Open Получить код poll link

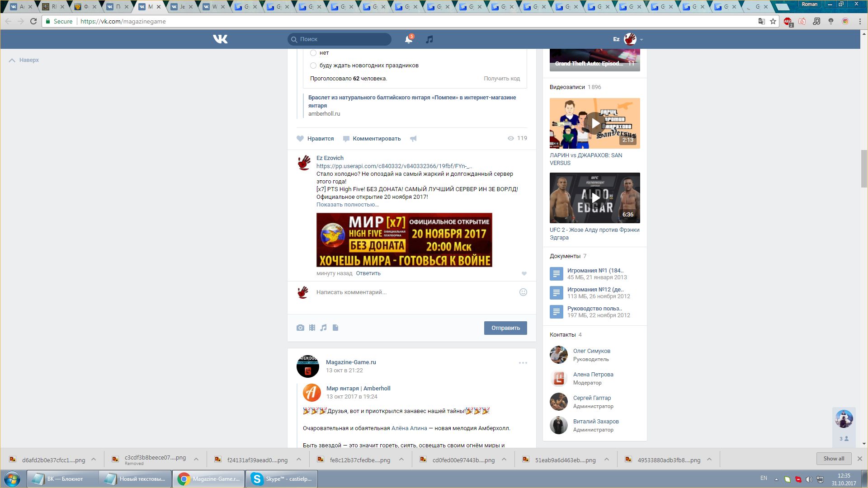[x=502, y=79]
